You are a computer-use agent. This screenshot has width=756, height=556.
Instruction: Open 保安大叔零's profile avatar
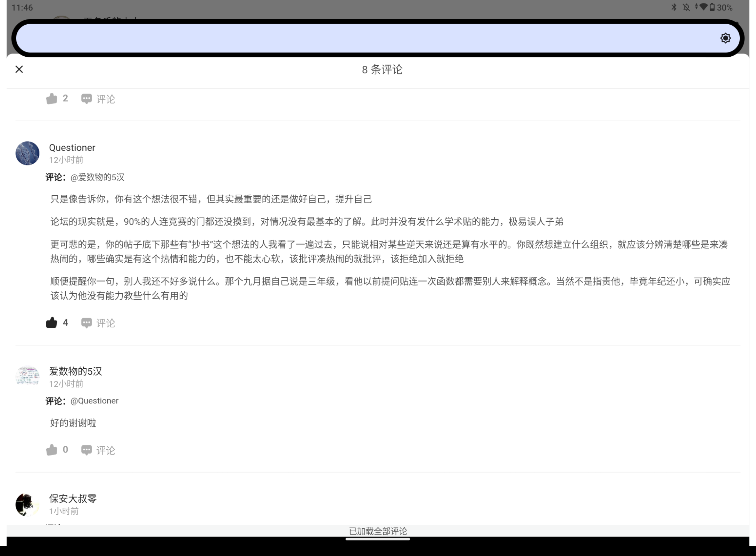[27, 504]
